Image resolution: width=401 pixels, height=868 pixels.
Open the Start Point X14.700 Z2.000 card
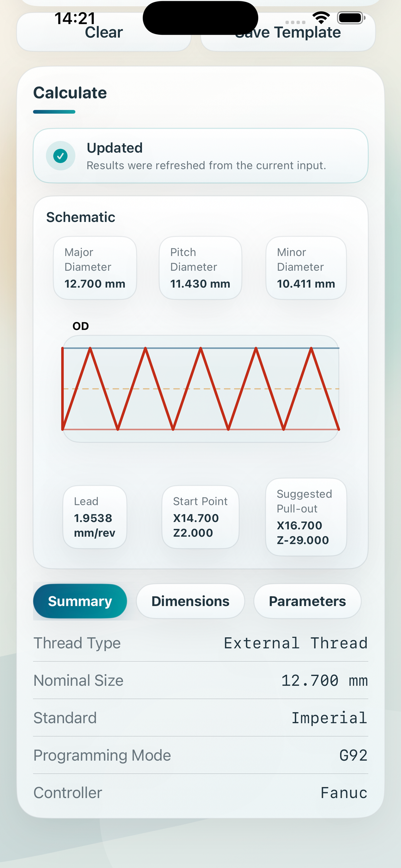coord(200,517)
